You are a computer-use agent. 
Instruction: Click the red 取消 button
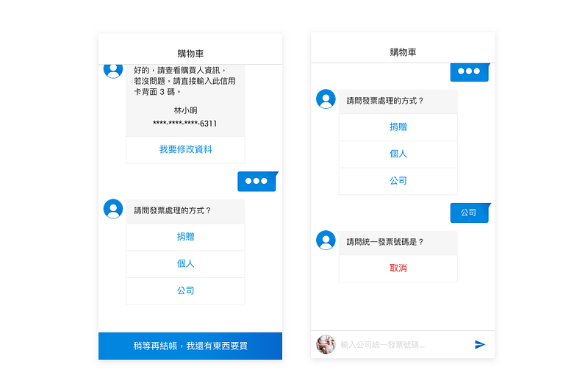(x=398, y=268)
